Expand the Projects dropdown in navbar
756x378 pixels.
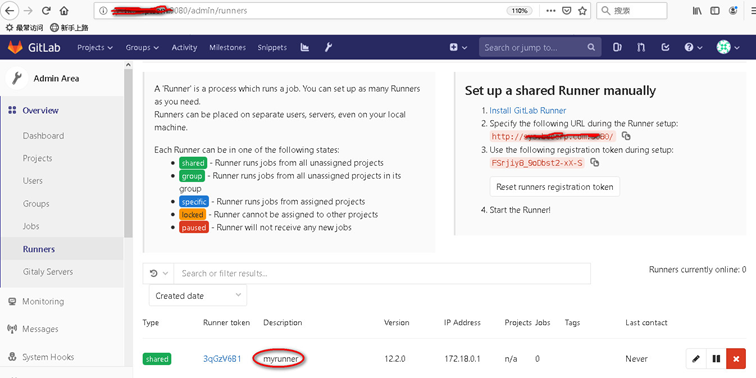coord(95,47)
